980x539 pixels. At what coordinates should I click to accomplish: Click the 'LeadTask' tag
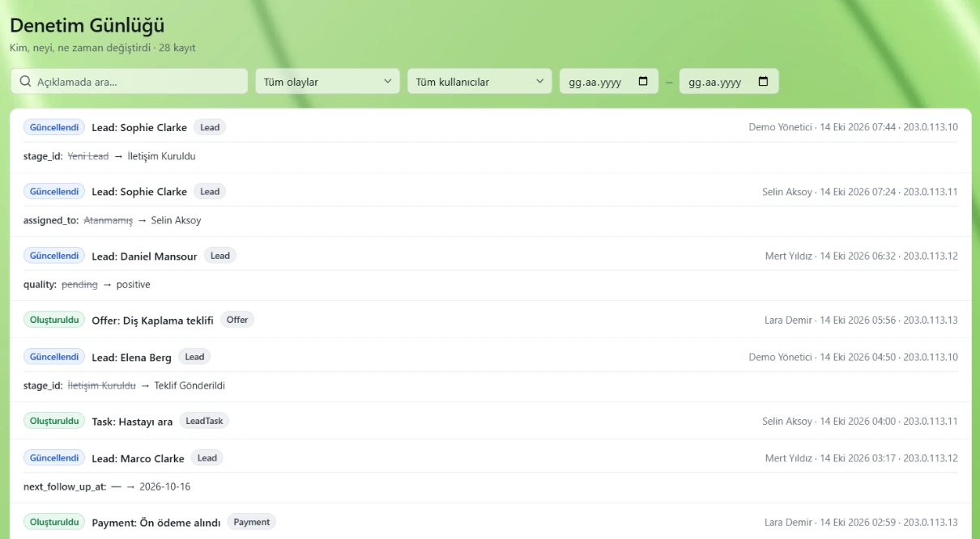[x=204, y=421]
